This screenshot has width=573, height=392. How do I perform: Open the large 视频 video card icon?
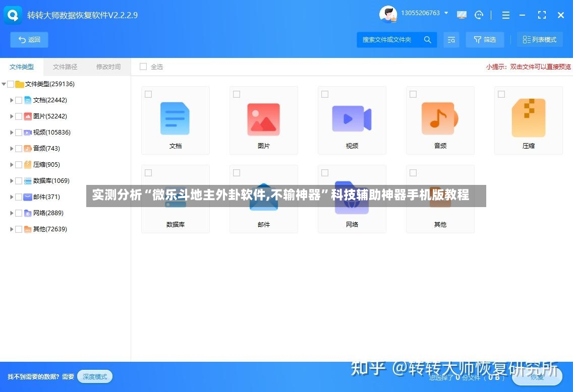pos(352,118)
